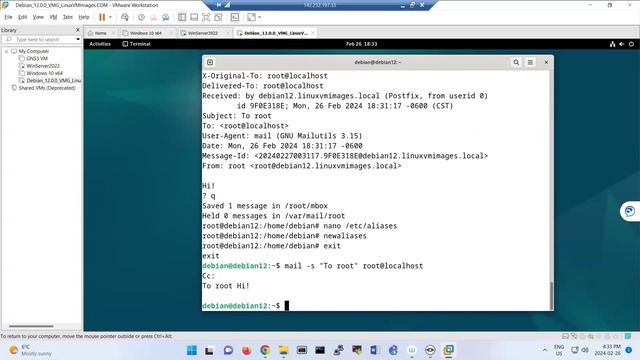This screenshot has width=640, height=360.
Task: Toggle the library sidebar view icon
Action: coord(182,17)
